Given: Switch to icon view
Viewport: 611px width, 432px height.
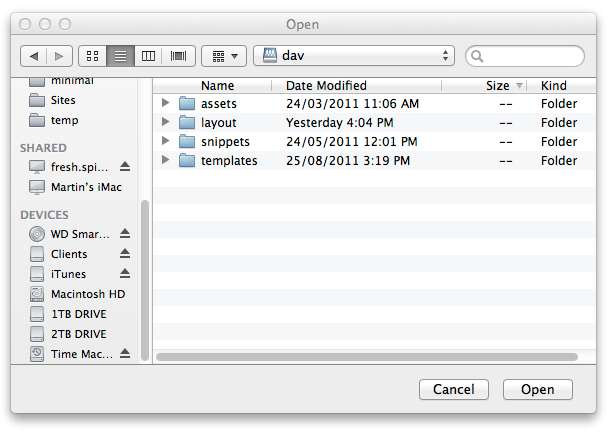Looking at the screenshot, I should click(92, 56).
